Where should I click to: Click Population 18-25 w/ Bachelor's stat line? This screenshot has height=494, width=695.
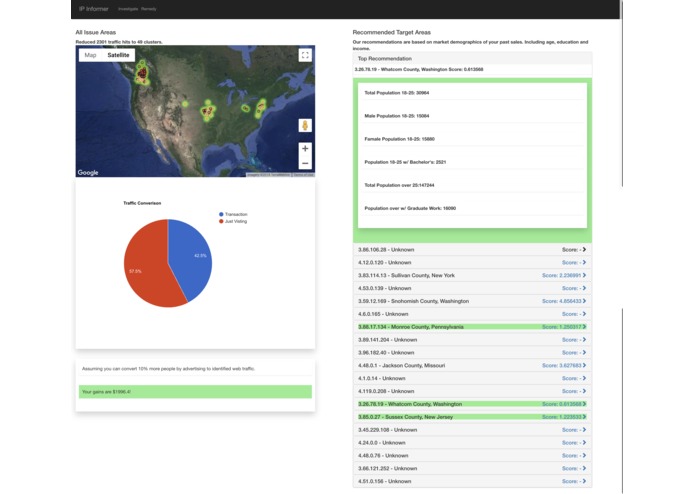405,162
